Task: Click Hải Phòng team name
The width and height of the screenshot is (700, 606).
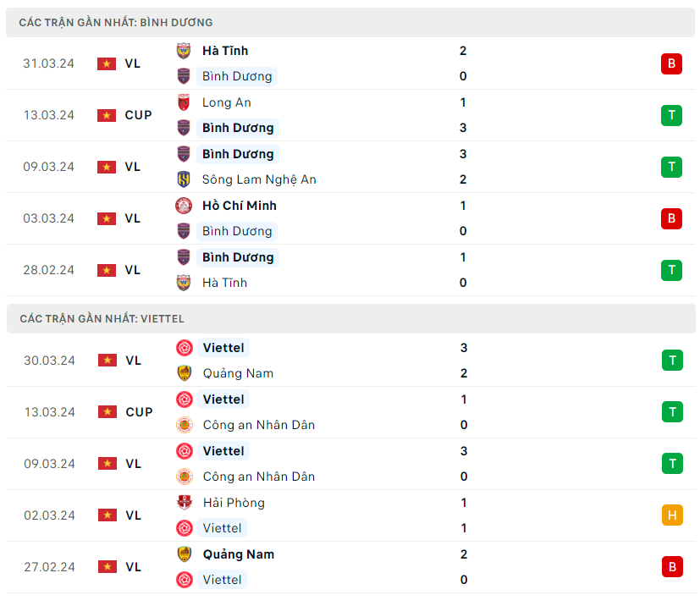Action: coord(234,503)
